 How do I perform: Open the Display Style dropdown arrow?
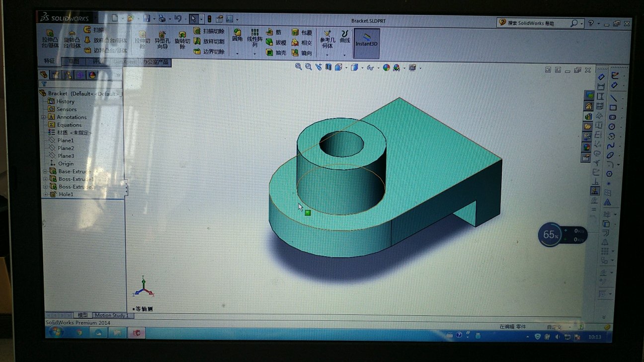[x=362, y=68]
